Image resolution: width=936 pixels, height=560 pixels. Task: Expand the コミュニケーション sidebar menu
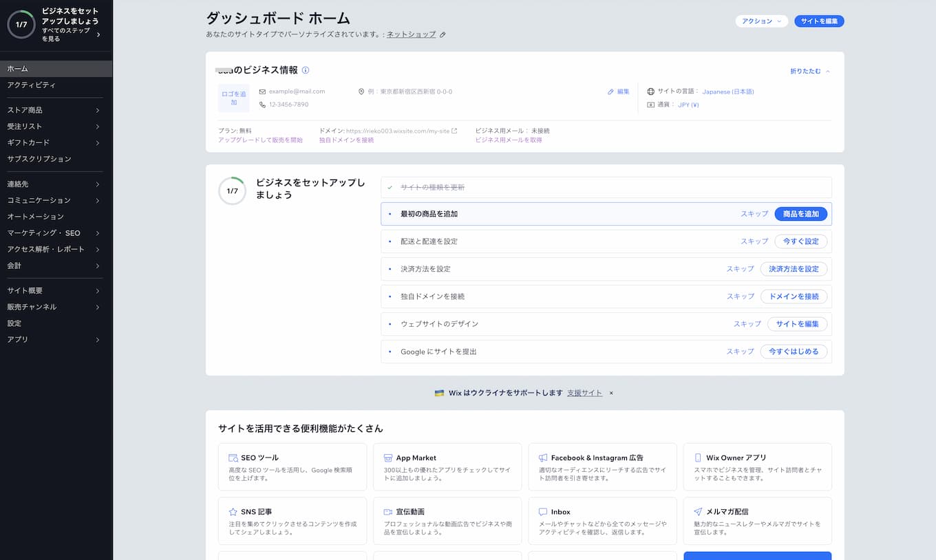click(x=98, y=200)
